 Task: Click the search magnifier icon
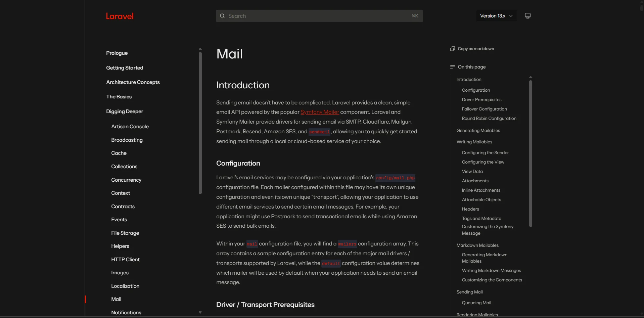tap(222, 16)
